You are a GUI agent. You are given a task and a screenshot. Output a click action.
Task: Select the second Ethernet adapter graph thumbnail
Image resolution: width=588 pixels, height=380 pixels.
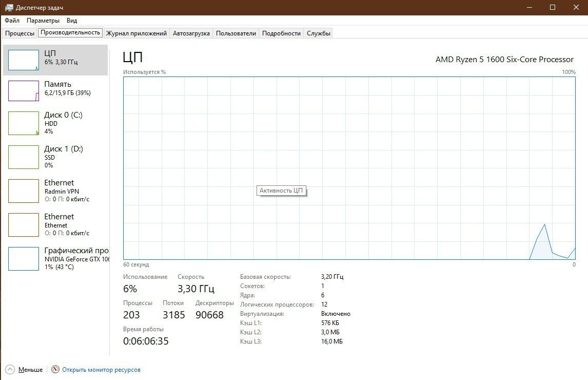tap(24, 224)
